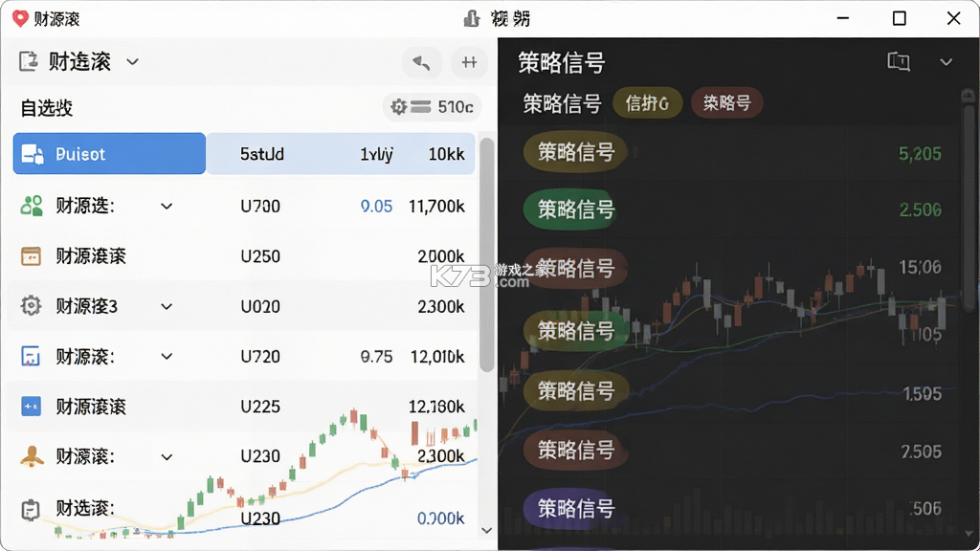Click the 策略信号 pill beside 2.505
The image size is (980, 551).
pyautogui.click(x=575, y=450)
